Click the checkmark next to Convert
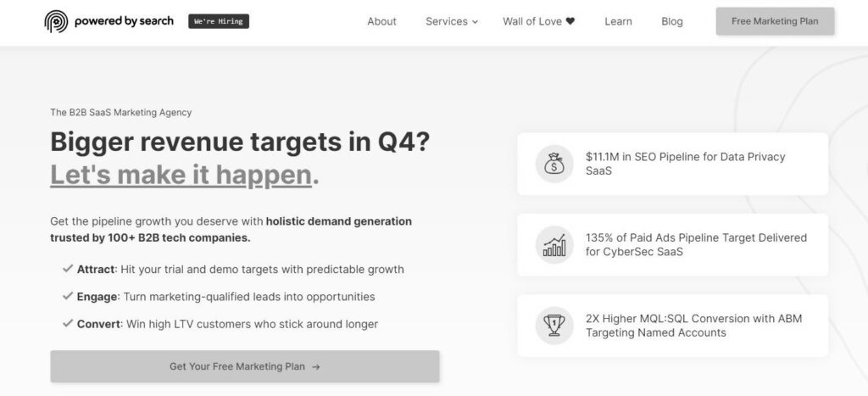The width and height of the screenshot is (868, 396). [x=68, y=323]
